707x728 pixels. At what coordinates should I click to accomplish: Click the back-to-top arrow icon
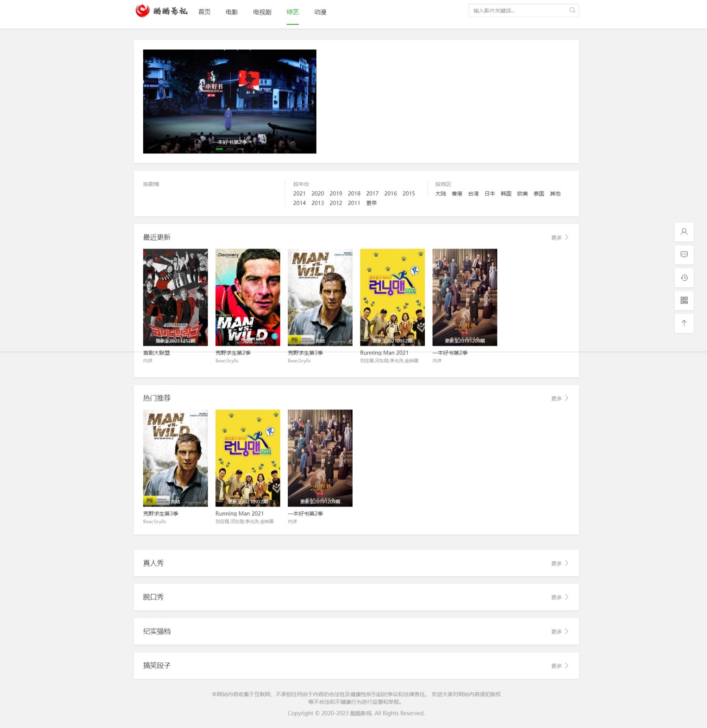pos(684,323)
